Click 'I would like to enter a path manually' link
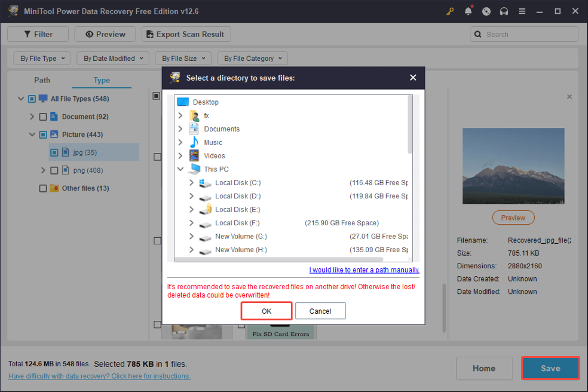Viewport: 588px width, 392px height. tap(364, 270)
